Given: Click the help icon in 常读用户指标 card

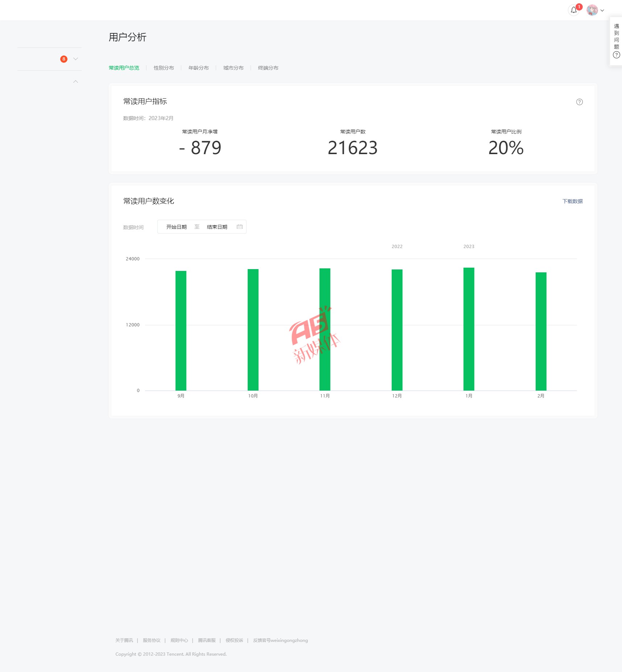Looking at the screenshot, I should (579, 102).
